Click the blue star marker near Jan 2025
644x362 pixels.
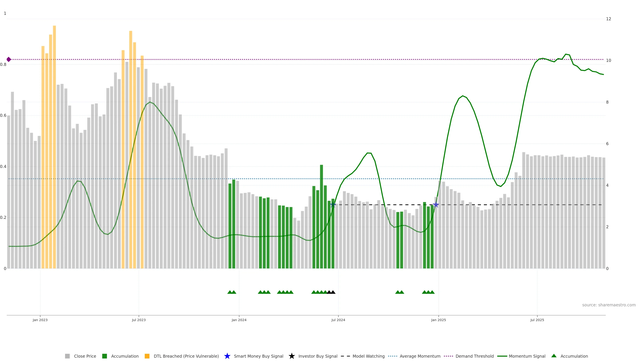point(436,205)
